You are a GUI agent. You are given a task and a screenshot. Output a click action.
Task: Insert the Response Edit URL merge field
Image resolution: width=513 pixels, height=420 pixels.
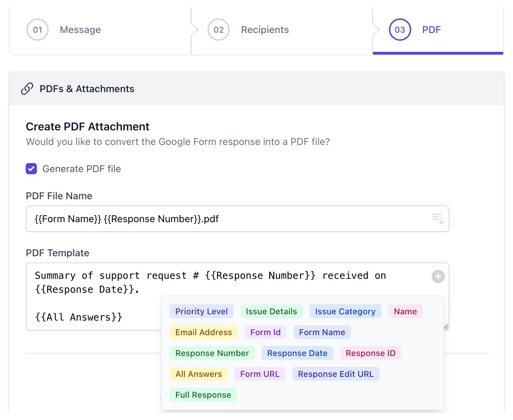336,374
